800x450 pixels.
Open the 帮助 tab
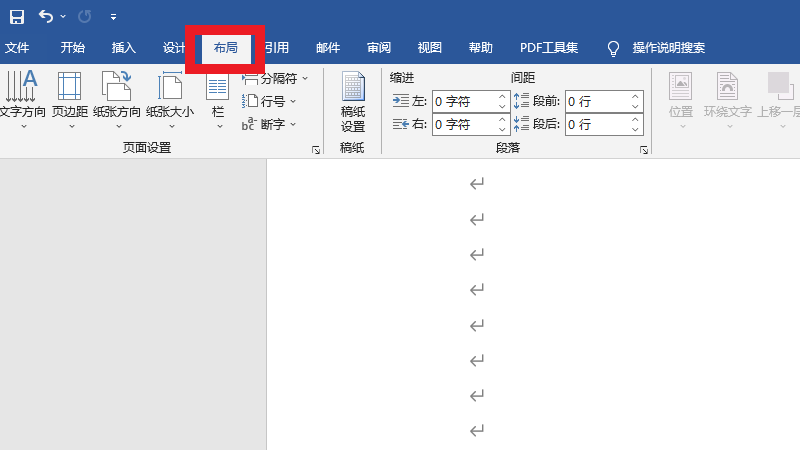tap(481, 48)
